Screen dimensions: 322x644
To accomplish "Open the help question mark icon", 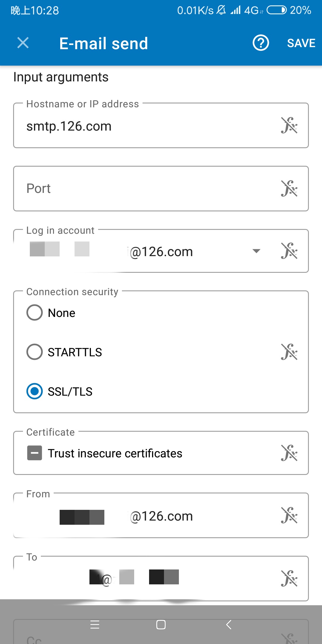I will pyautogui.click(x=261, y=43).
